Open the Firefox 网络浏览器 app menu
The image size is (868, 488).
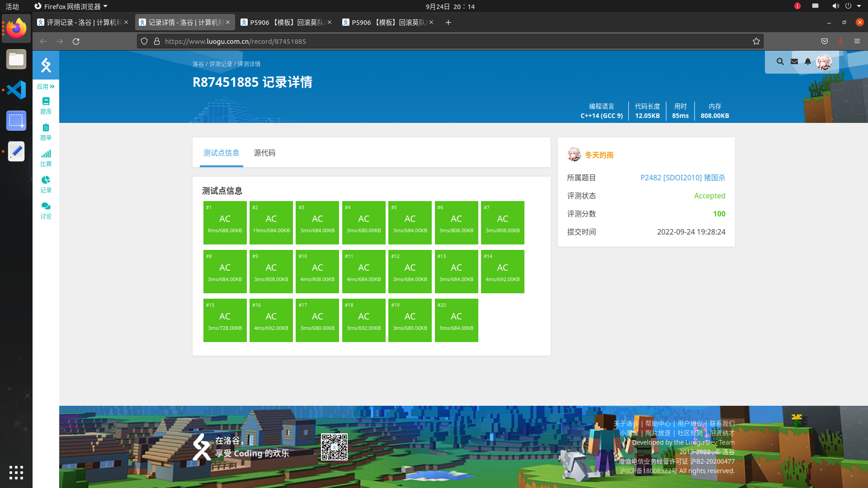coord(71,6)
